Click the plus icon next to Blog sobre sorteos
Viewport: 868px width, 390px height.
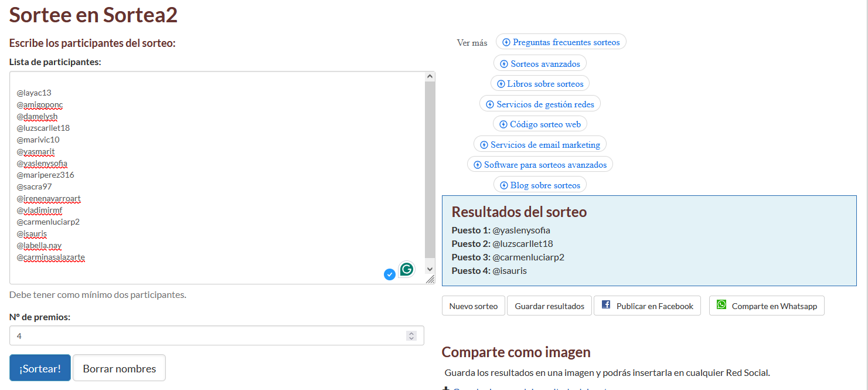coord(503,184)
